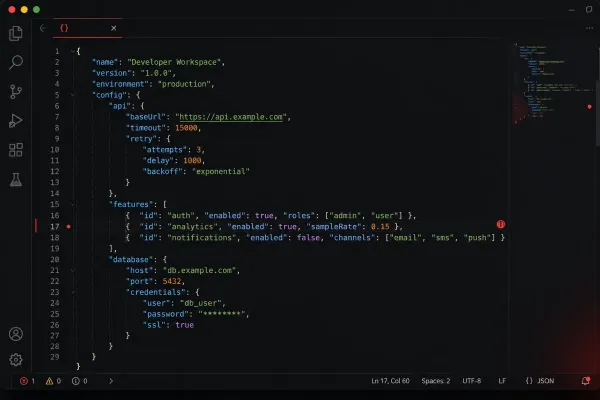The width and height of the screenshot is (600, 400).
Task: Collapse the credentials block fold arrow
Action: [x=72, y=292]
